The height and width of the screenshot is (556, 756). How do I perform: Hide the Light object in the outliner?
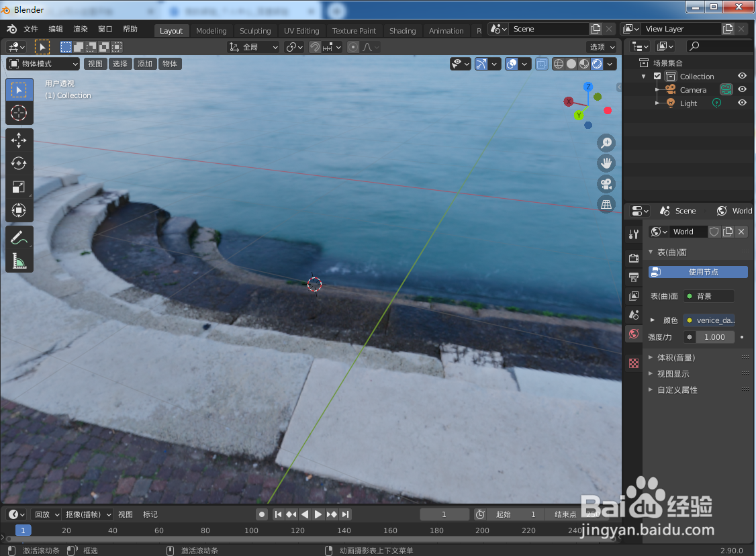[x=742, y=103]
